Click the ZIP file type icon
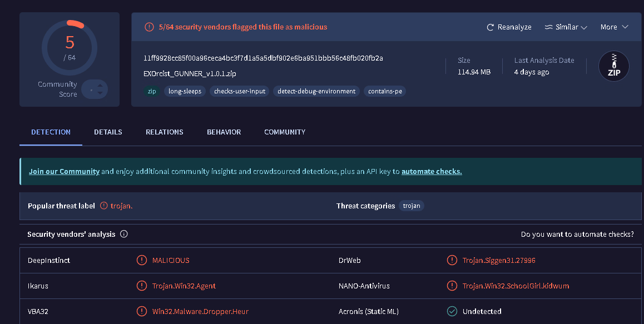This screenshot has width=644, height=324. (x=613, y=66)
